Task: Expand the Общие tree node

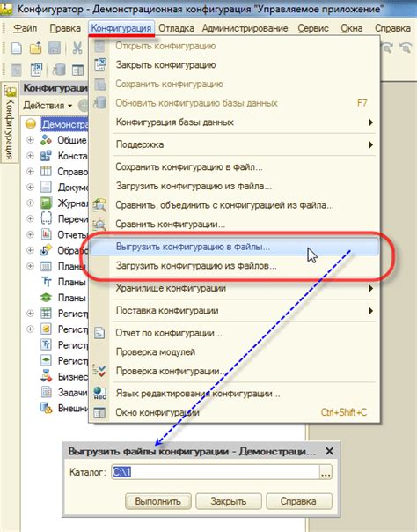Action: [30, 140]
